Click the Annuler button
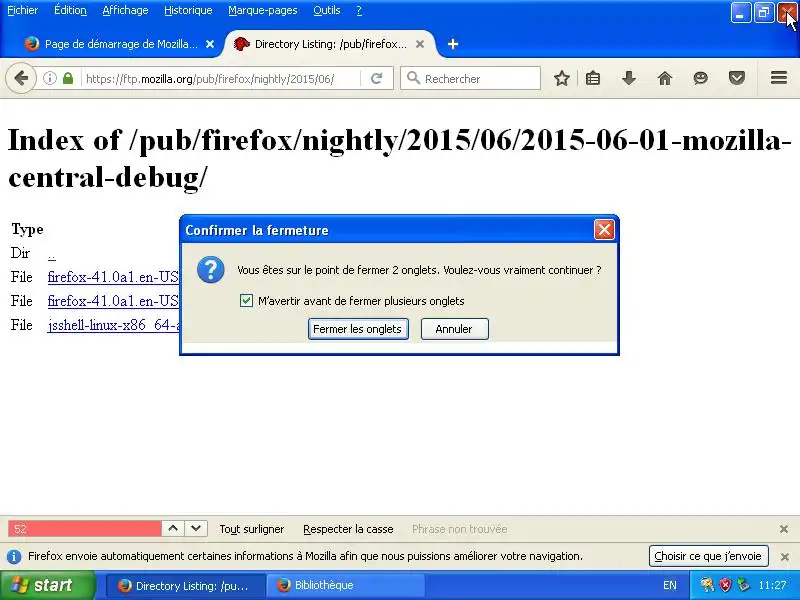This screenshot has width=800, height=600. click(454, 329)
